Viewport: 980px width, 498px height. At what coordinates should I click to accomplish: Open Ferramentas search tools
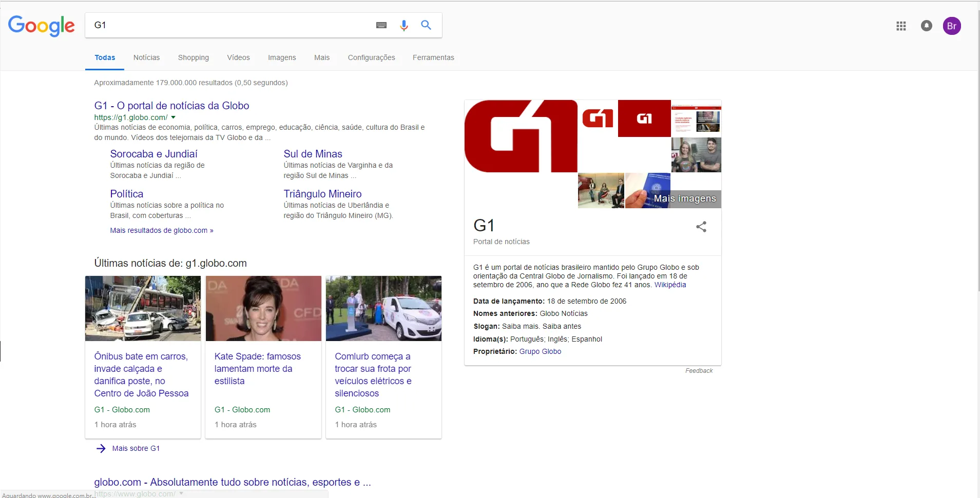[433, 57]
